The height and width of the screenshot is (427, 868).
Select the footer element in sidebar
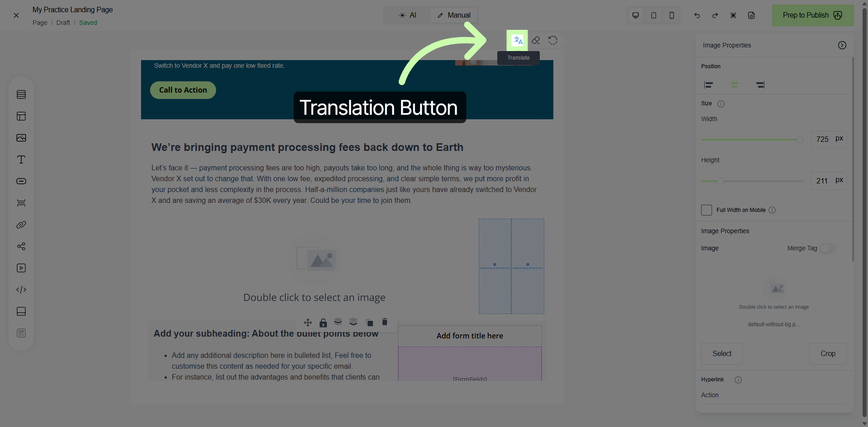coord(21,311)
